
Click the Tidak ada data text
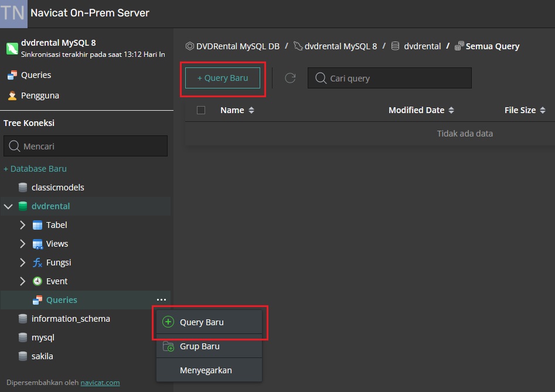pos(465,134)
